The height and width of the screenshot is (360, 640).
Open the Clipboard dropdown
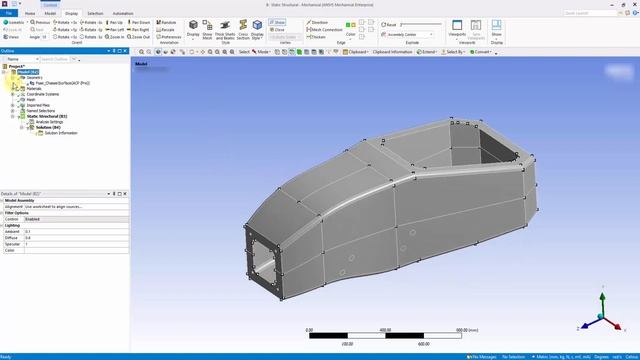(356, 52)
